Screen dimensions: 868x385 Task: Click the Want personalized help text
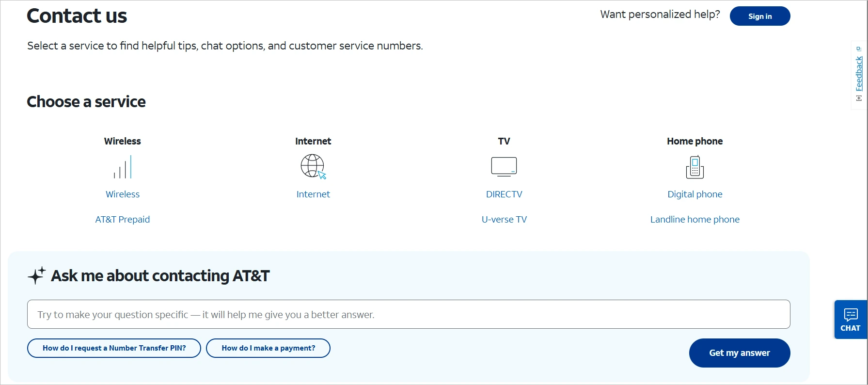click(x=660, y=15)
